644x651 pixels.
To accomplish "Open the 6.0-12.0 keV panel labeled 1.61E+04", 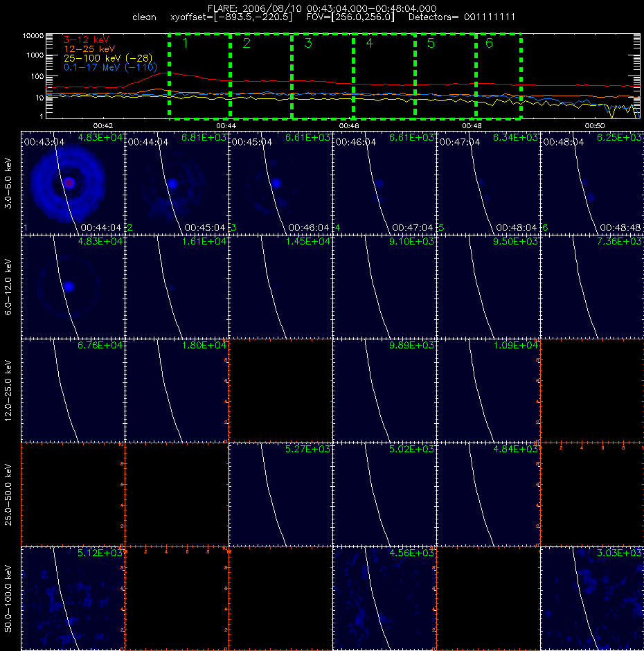I will tap(177, 287).
